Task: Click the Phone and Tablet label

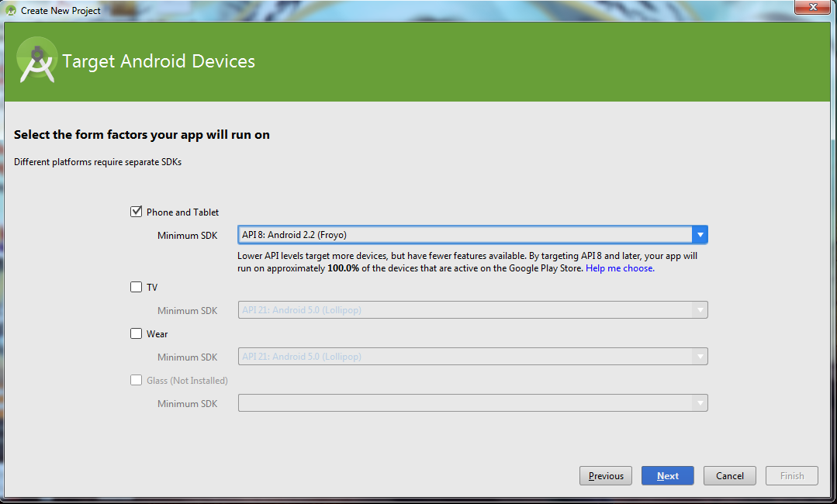Action: pos(182,212)
